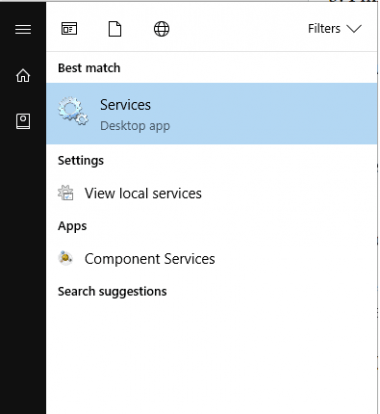Click the Settings category heading
Viewport: 380px width, 414px height.
tap(81, 161)
